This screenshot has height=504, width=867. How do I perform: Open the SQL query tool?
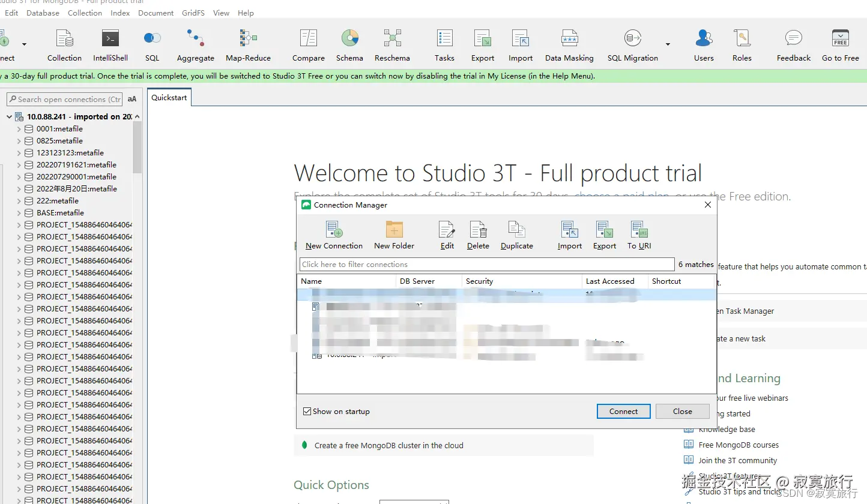point(153,45)
